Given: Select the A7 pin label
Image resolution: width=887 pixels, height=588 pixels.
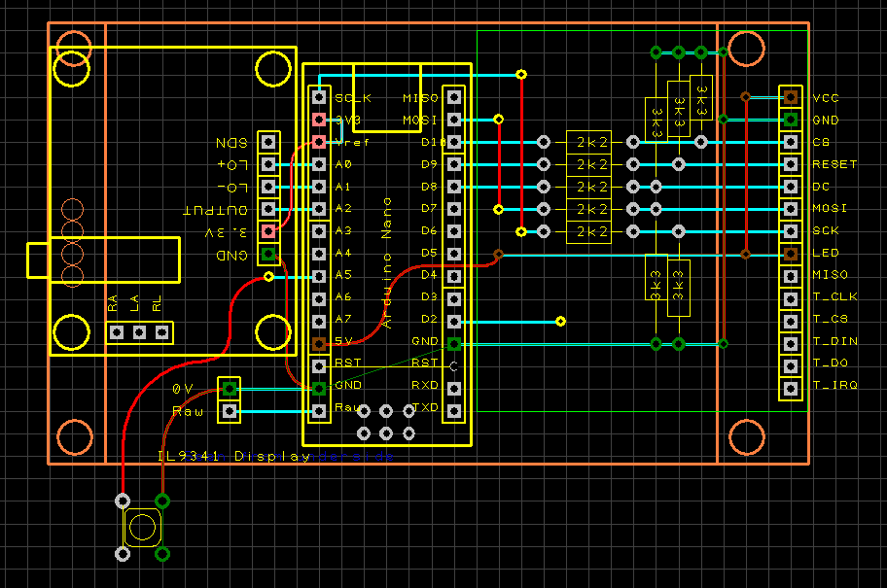Looking at the screenshot, I should tap(343, 319).
